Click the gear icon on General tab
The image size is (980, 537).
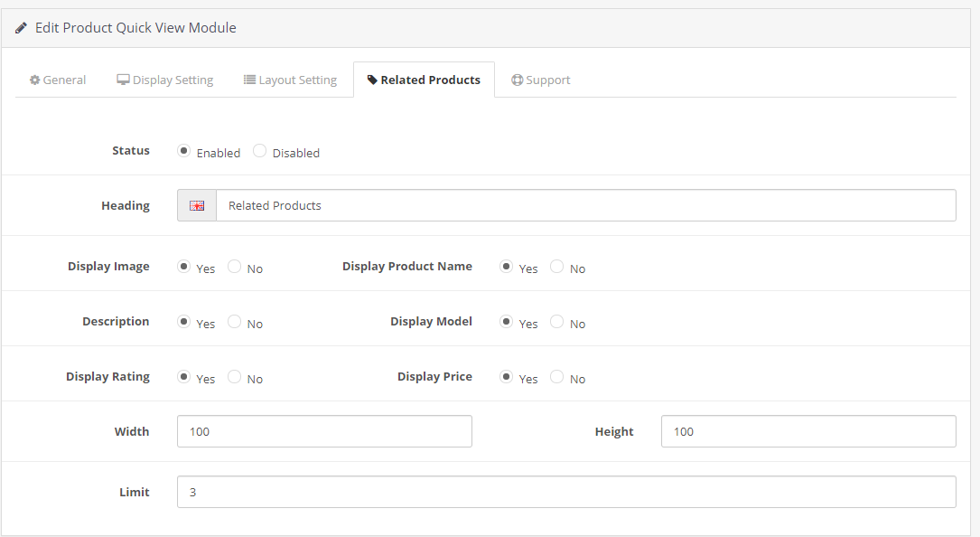click(x=35, y=80)
